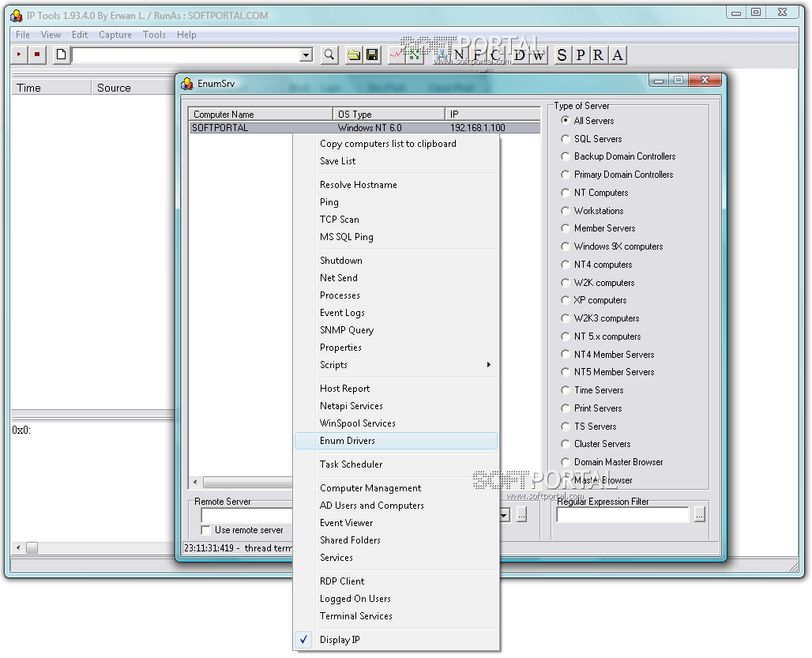
Task: Click the EnumSrv window title icon
Action: click(187, 84)
